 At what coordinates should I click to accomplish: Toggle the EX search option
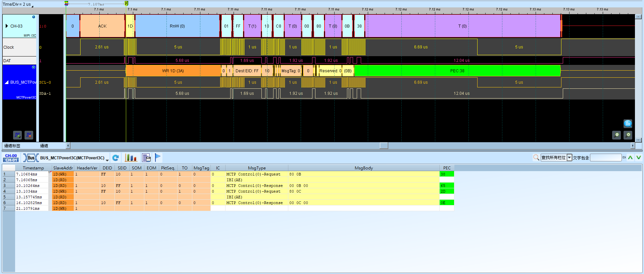[x=624, y=157]
